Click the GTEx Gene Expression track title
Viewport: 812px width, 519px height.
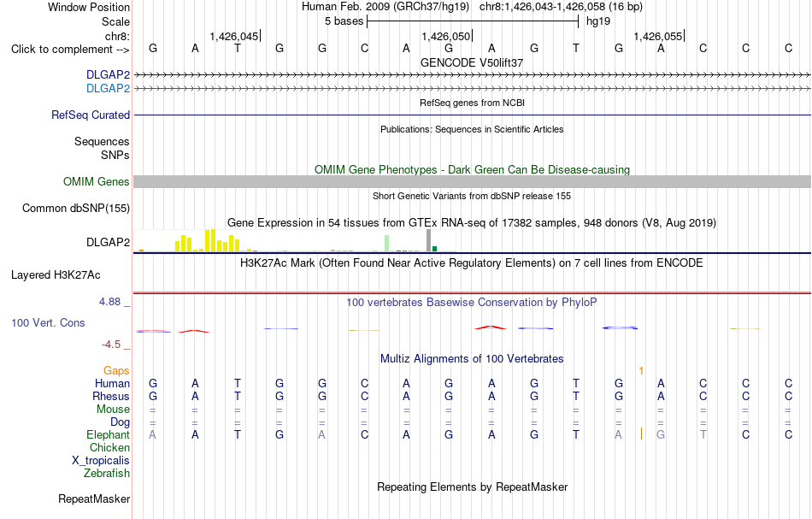click(x=472, y=222)
